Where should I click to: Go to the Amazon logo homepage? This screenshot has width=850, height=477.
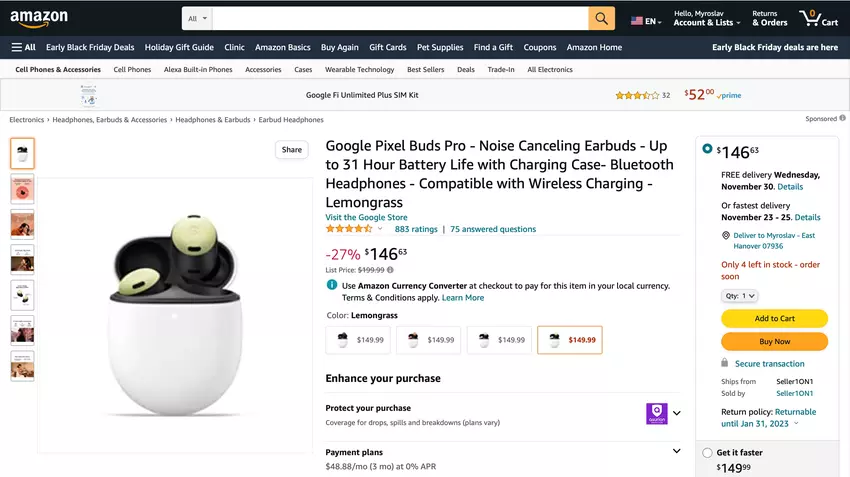tap(39, 19)
